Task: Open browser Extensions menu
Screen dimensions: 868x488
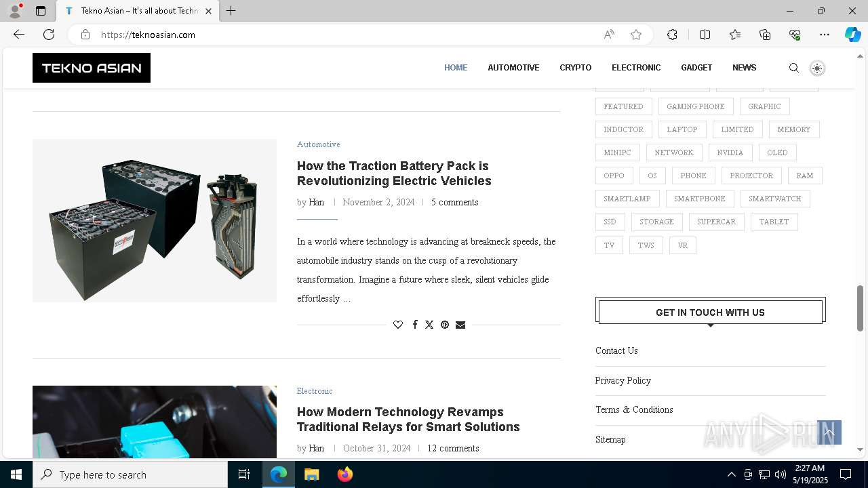Action: coord(672,35)
